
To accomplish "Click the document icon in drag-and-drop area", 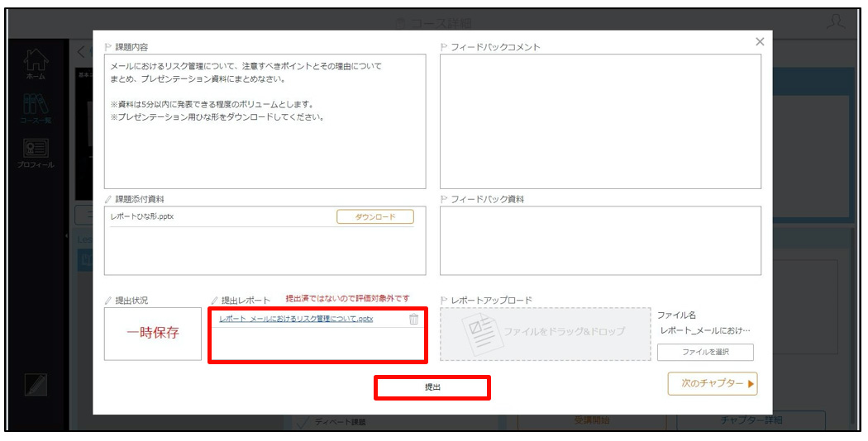I will [480, 334].
